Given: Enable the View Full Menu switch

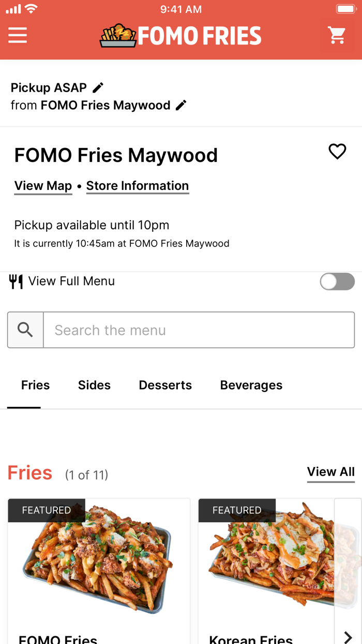Looking at the screenshot, I should (337, 281).
